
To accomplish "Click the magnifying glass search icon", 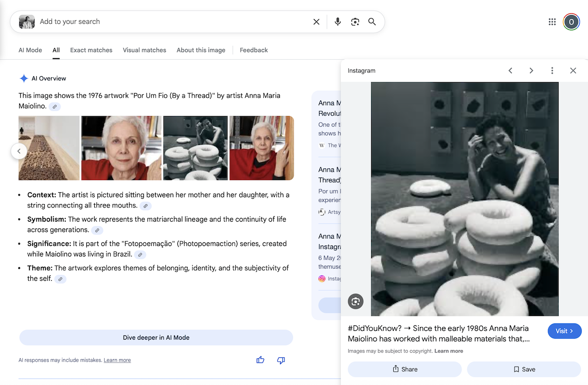I will 372,22.
